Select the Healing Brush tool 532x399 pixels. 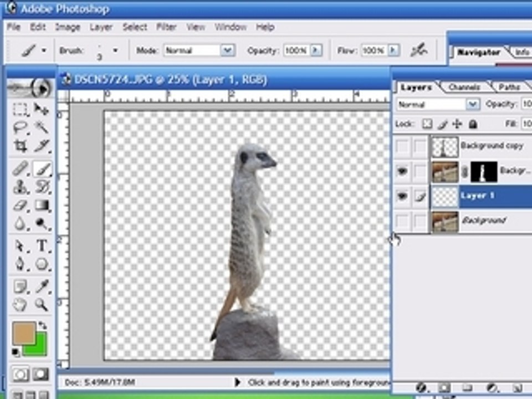(x=21, y=168)
